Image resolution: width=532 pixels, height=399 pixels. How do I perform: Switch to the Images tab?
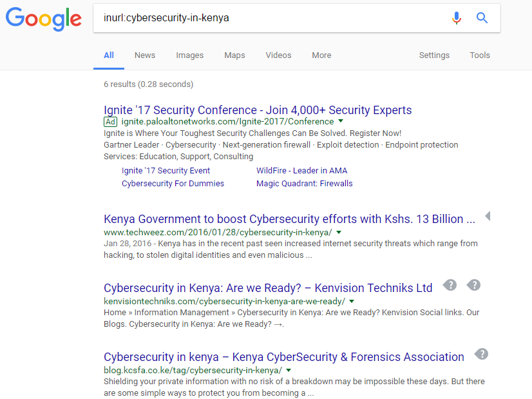(189, 55)
